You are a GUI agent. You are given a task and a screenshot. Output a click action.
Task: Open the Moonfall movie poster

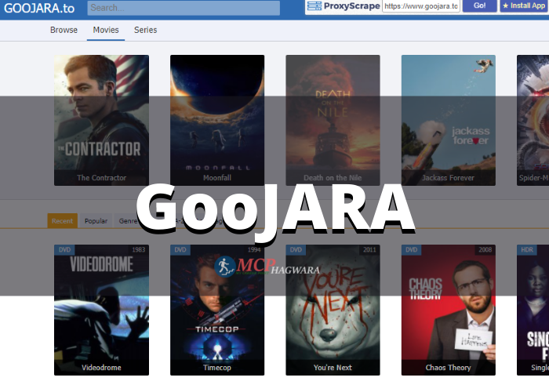[217, 120]
